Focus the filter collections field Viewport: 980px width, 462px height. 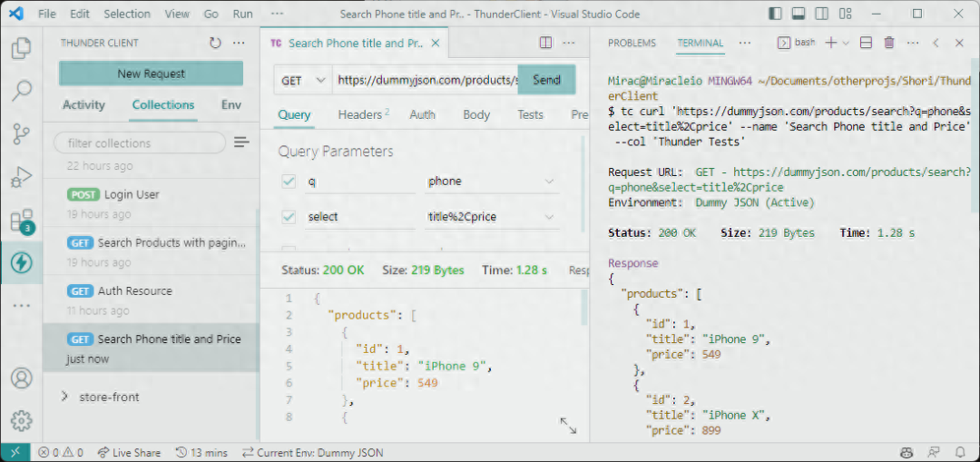click(140, 143)
